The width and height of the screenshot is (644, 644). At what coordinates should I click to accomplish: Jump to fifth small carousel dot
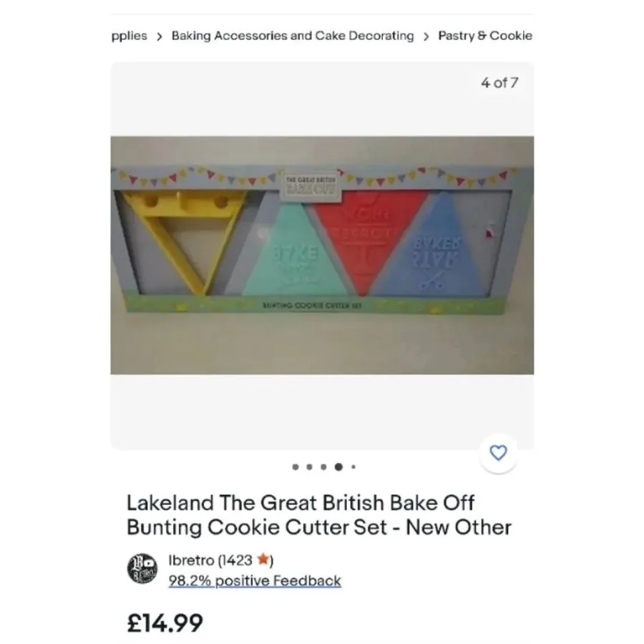point(353,467)
